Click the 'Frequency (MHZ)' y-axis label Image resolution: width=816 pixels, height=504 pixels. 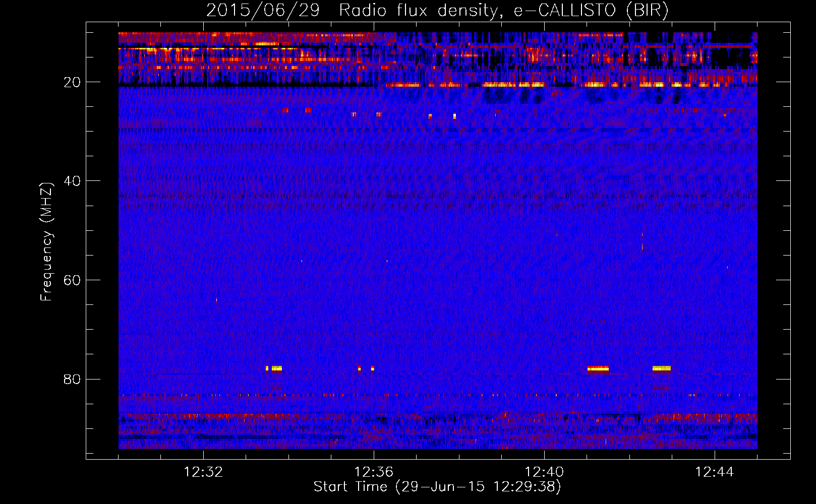tap(46, 242)
